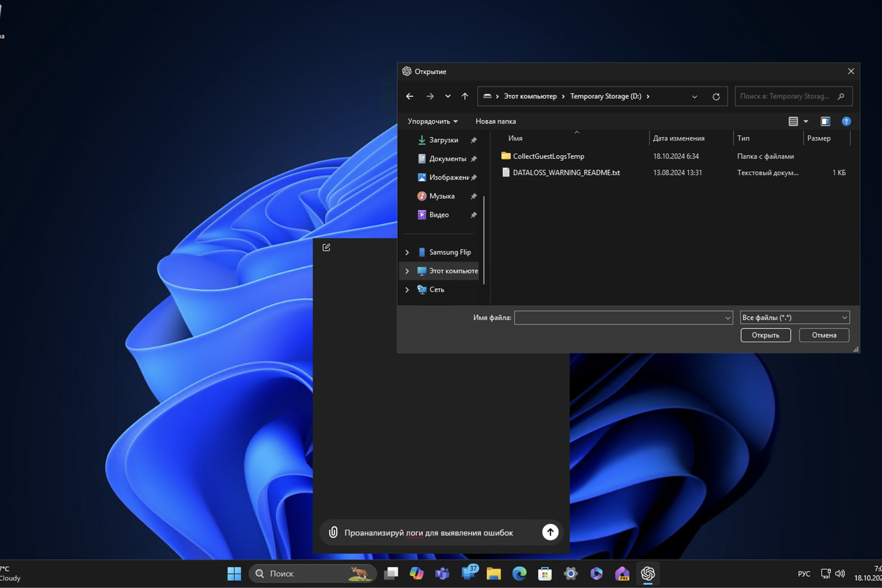Image resolution: width=882 pixels, height=588 pixels.
Task: Select the DATALOSS_WARNING_README.txt file
Action: (x=566, y=173)
